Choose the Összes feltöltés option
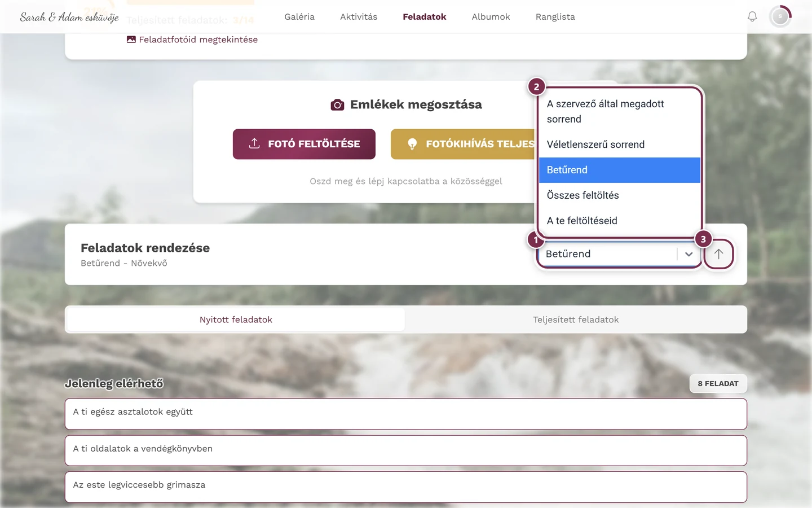The height and width of the screenshot is (508, 812). [619, 195]
